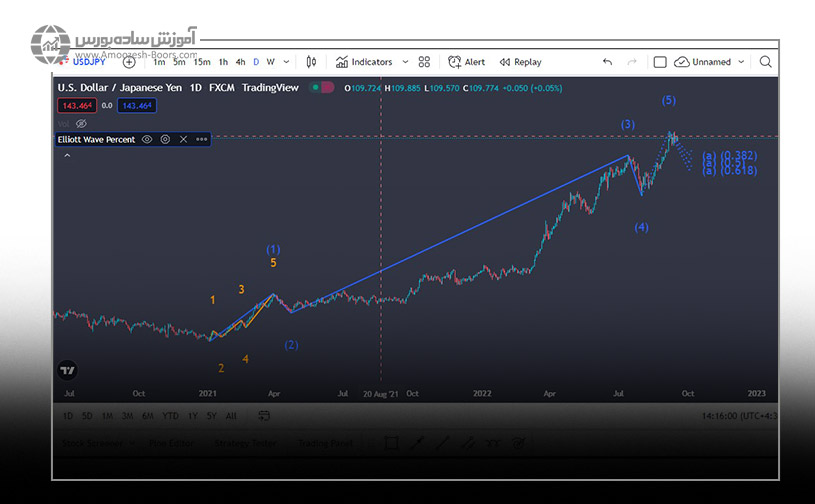815x504 pixels.
Task: Toggle volume indicator visibility eye
Action: [x=82, y=123]
